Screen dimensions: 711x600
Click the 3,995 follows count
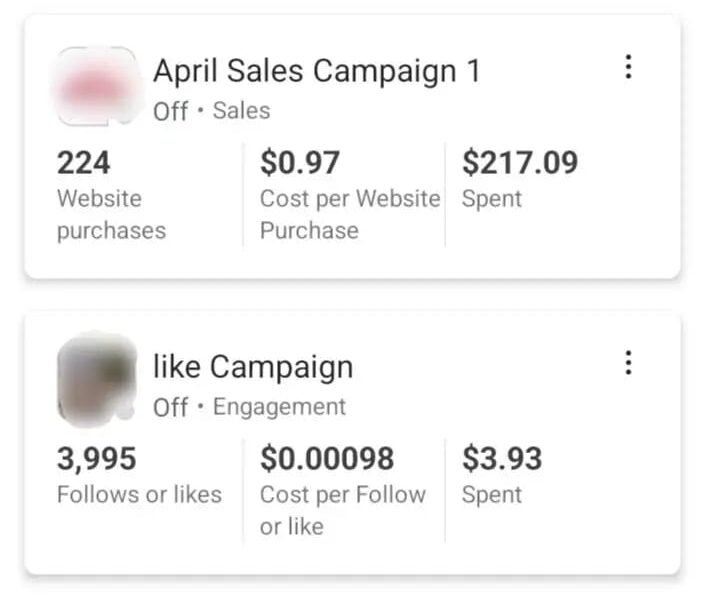(96, 458)
